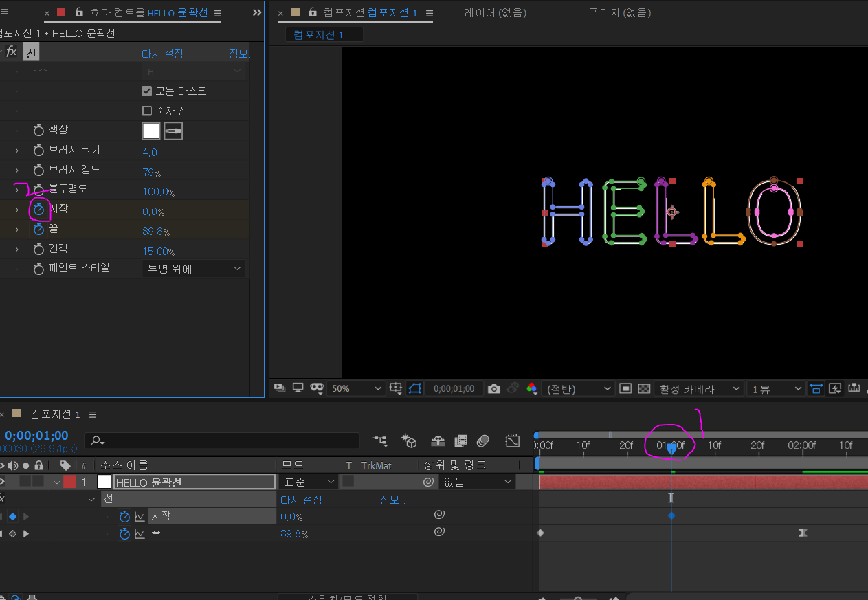The height and width of the screenshot is (600, 868).
Task: Enable the 순차 선 checkbox
Action: (x=146, y=111)
